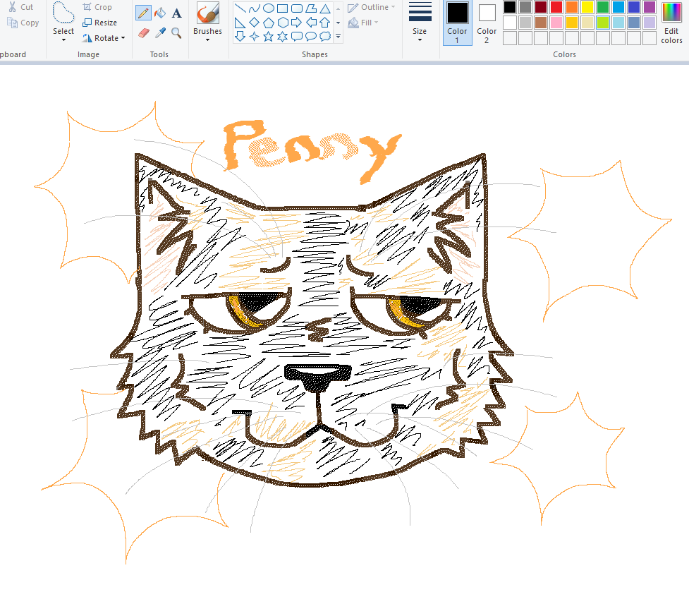Pick the green color swatch
The width and height of the screenshot is (689, 616).
pyautogui.click(x=603, y=7)
